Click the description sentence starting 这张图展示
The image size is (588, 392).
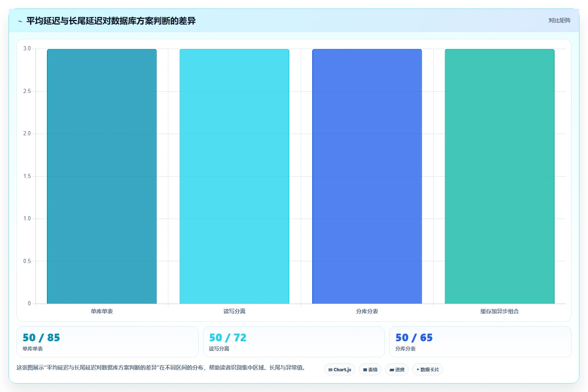[161, 368]
